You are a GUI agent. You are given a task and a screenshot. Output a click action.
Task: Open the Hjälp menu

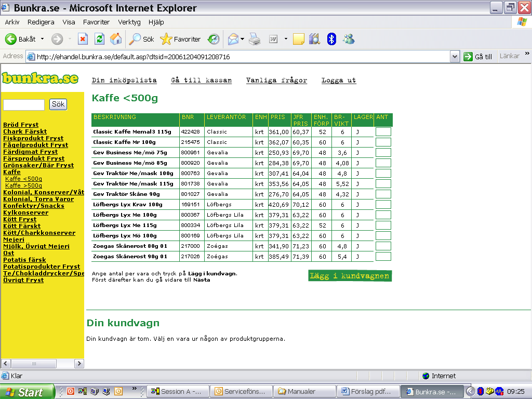tap(156, 22)
